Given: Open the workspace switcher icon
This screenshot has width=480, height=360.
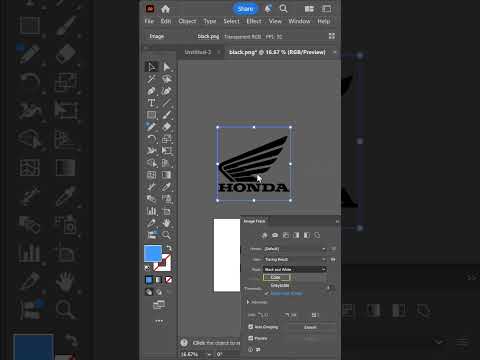Looking at the screenshot, I should pyautogui.click(x=327, y=9).
